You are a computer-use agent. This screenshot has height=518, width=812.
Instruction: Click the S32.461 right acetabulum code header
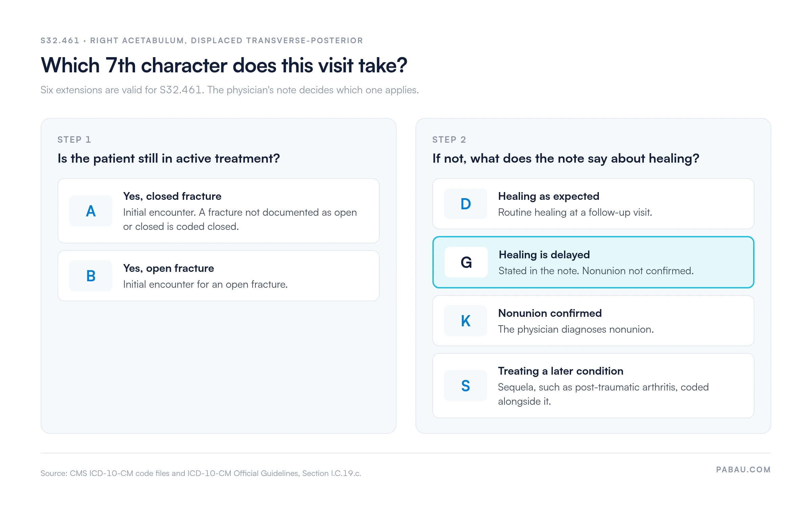202,41
